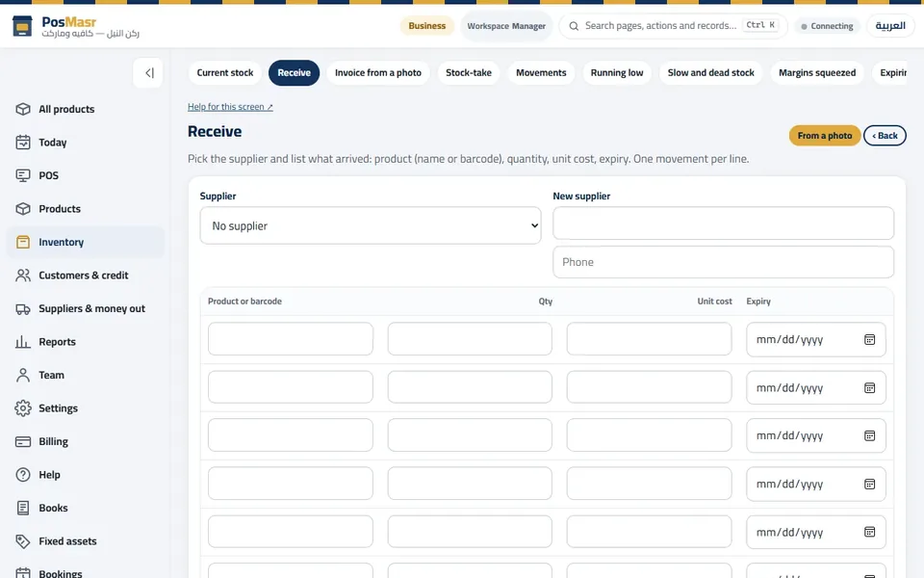Click the Billing credit card icon
This screenshot has height=578, width=924.
23,441
